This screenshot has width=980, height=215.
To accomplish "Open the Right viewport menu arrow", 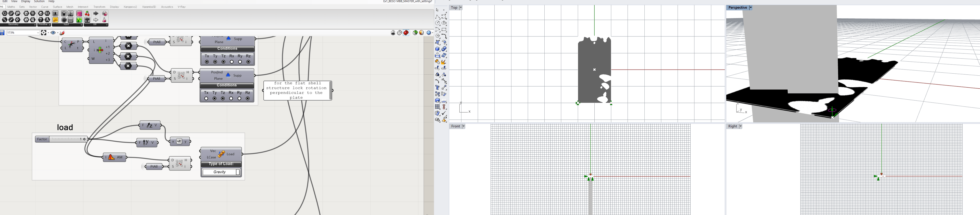I will (x=741, y=126).
